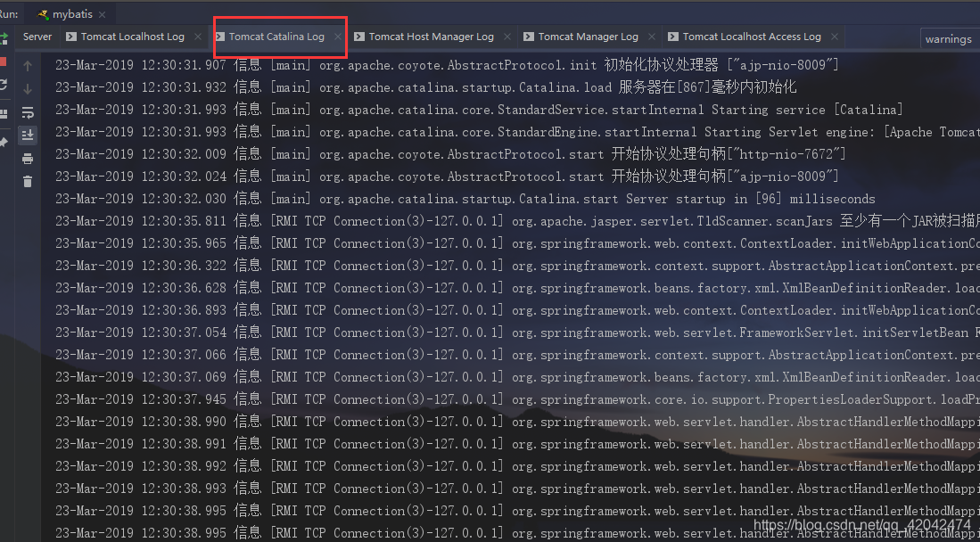Click the 12:30:32.024 ajp-nio-8009 start line

coord(447,177)
